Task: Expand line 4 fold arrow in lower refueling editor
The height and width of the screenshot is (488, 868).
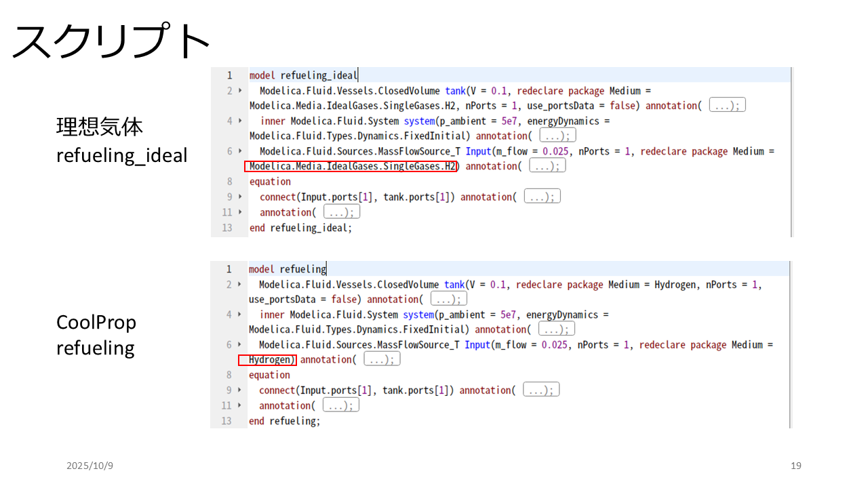Action: coord(239,314)
